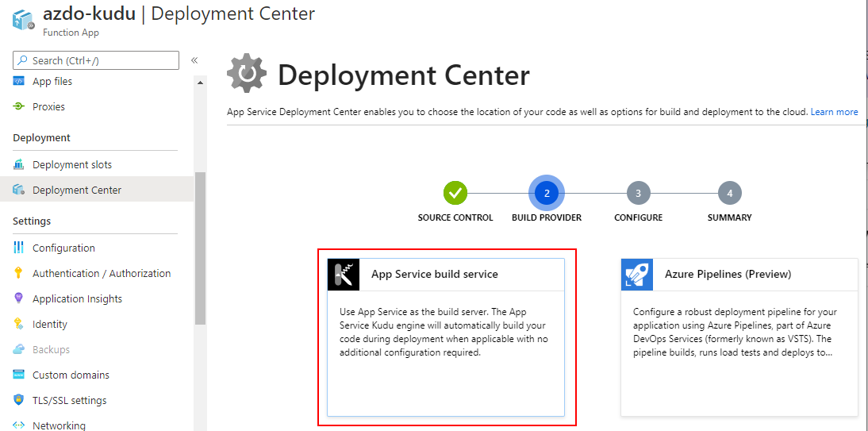Click the Azure Pipelines rocket icon
This screenshot has width=868, height=431.
(x=637, y=274)
